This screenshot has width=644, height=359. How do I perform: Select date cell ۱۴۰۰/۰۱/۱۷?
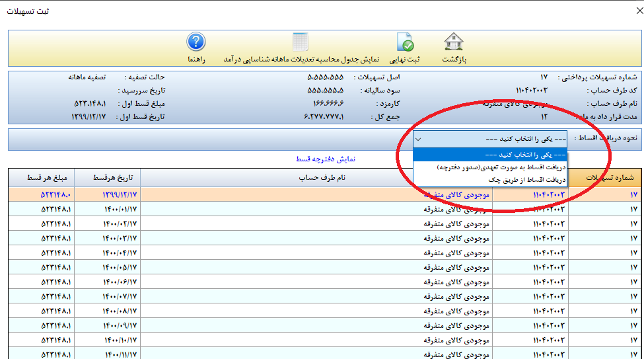click(108, 210)
